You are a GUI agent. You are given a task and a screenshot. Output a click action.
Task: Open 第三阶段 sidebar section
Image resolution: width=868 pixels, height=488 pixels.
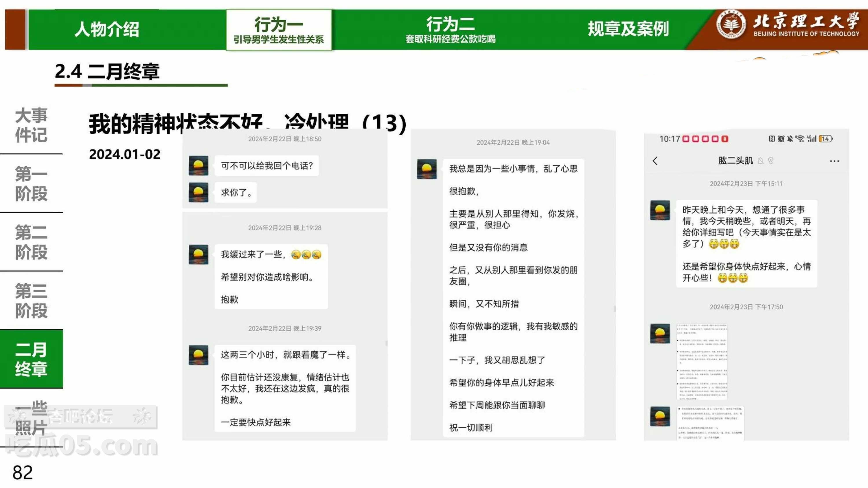(x=31, y=301)
